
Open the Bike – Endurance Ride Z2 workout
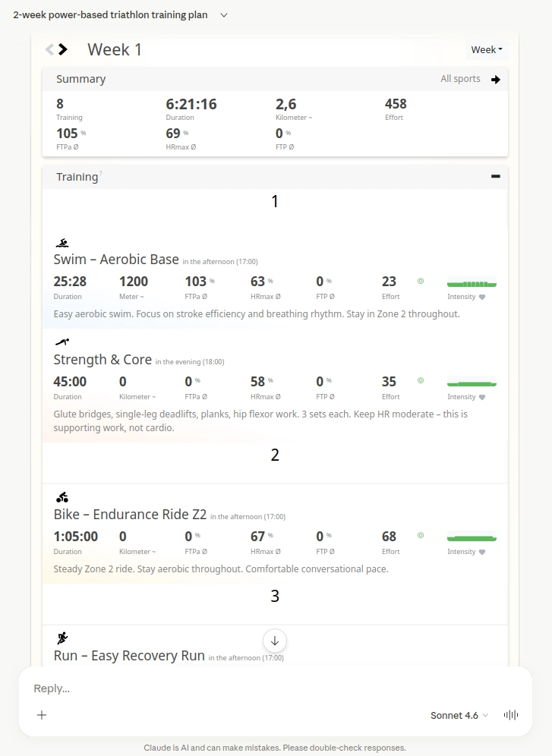coord(130,515)
